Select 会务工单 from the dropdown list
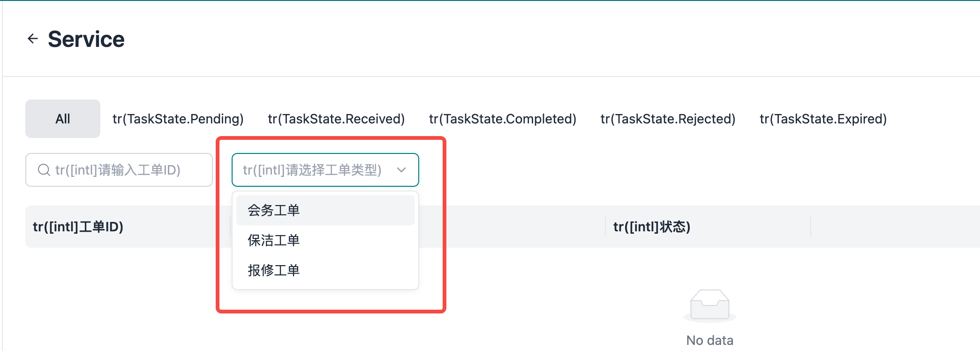Screen dimensions: 980x351 (274, 210)
